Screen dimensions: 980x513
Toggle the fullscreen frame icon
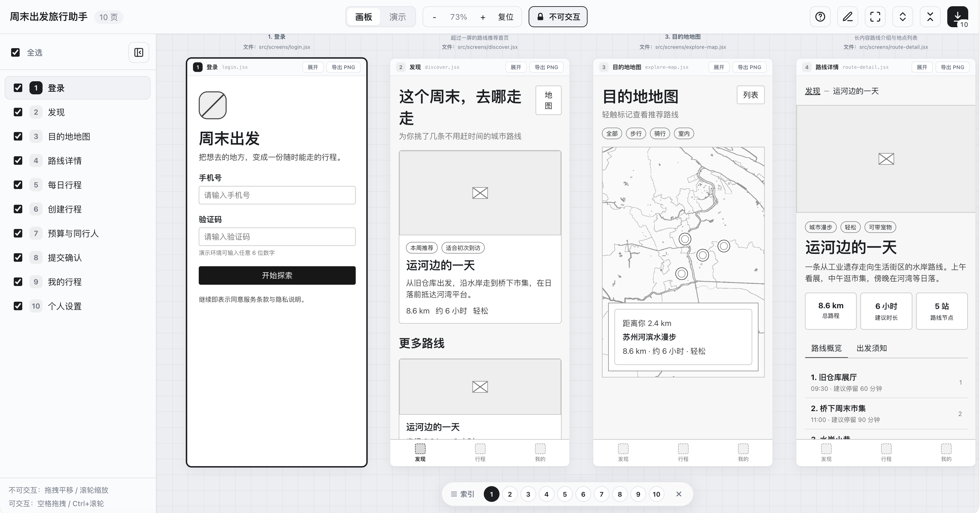click(x=875, y=17)
